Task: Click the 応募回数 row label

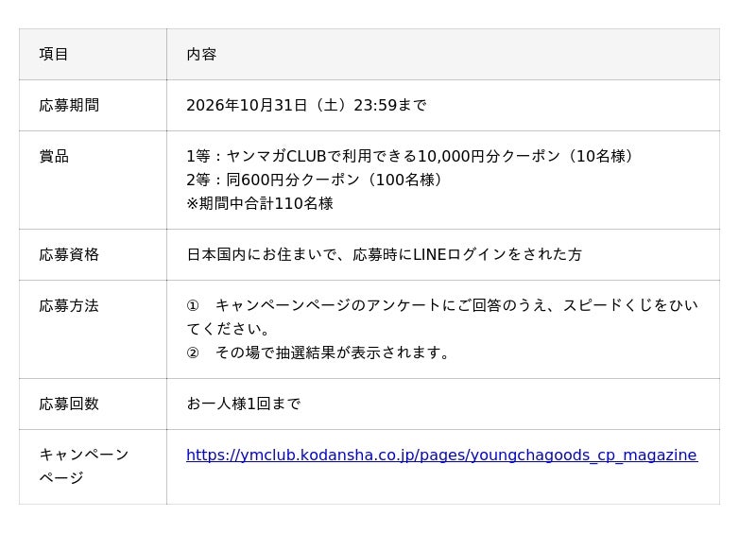Action: (69, 404)
